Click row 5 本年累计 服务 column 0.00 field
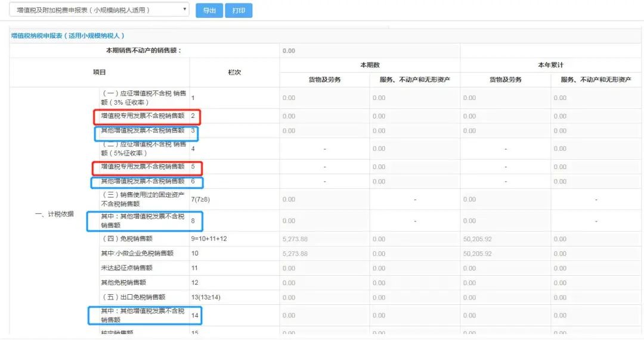 (x=596, y=167)
